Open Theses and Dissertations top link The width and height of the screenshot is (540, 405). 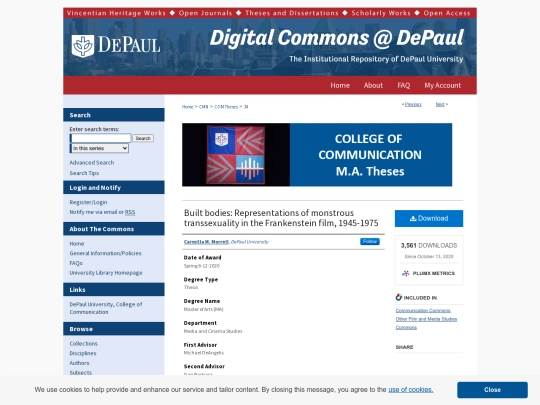tap(292, 13)
